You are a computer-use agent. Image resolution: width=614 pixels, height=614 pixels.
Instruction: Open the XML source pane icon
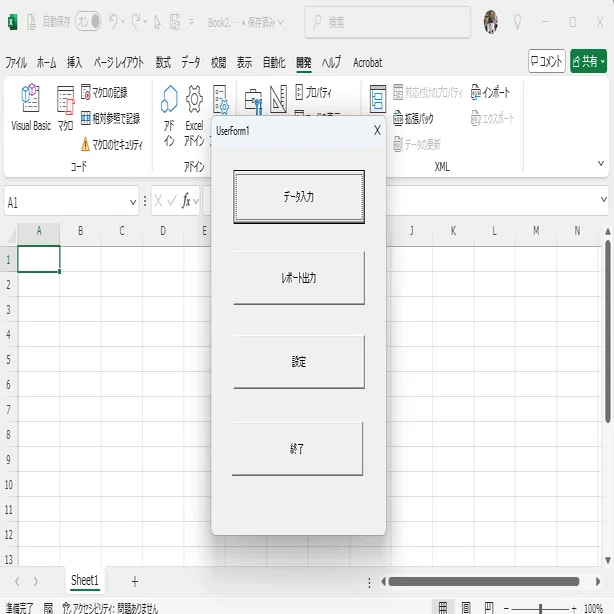pyautogui.click(x=377, y=99)
